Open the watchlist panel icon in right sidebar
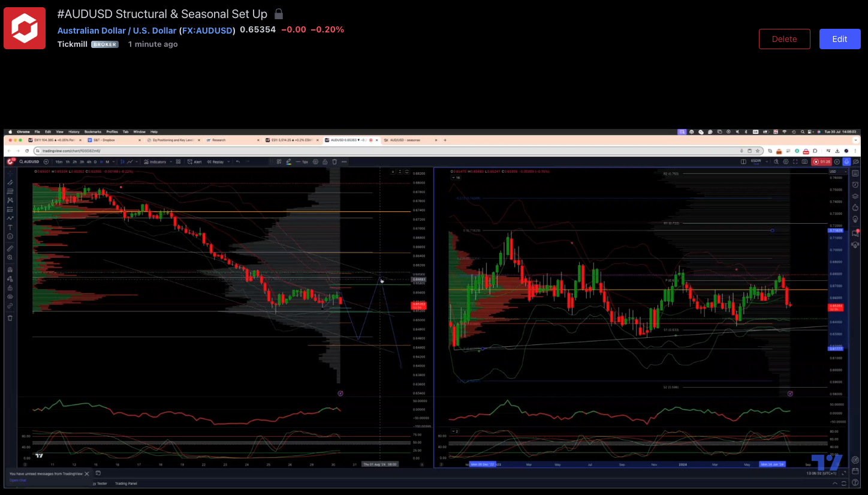The image size is (868, 495). point(855,173)
